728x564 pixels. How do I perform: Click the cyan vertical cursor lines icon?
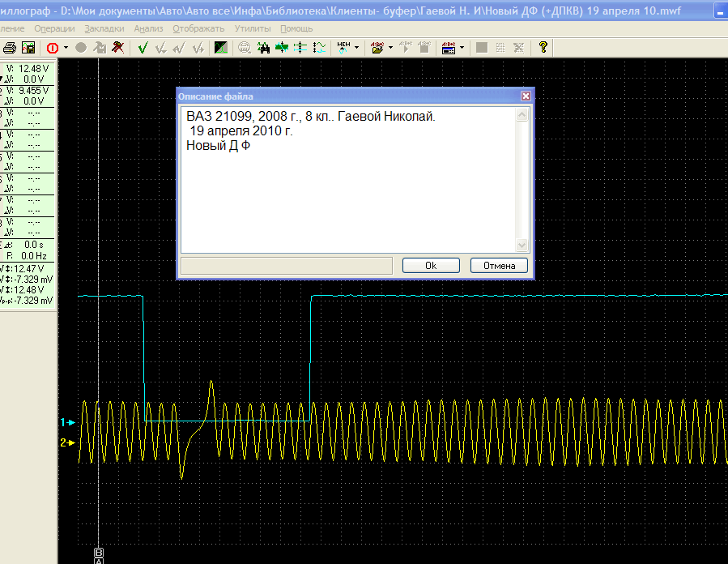coord(300,47)
